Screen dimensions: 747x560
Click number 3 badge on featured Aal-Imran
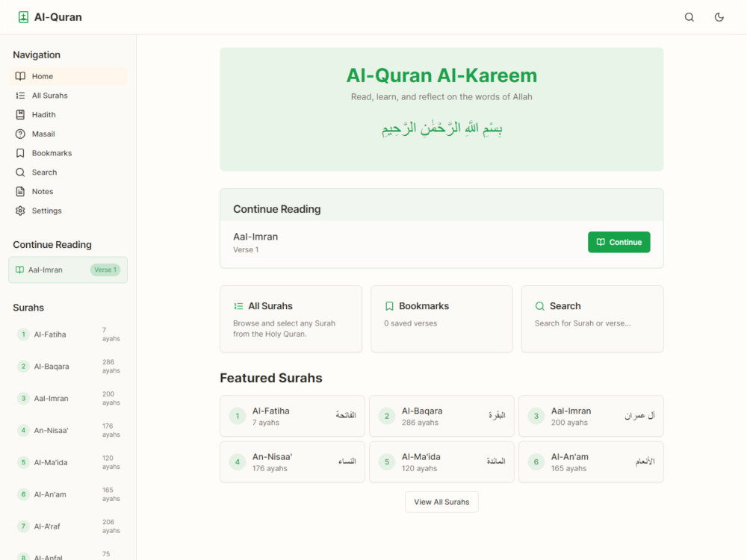tap(536, 416)
